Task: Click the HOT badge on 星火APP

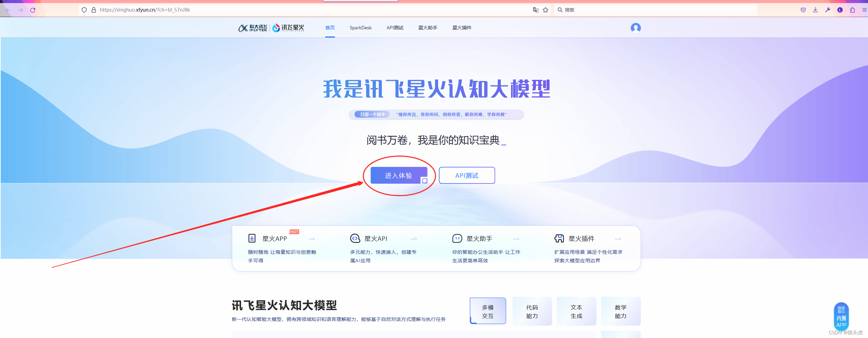Action: coord(294,232)
